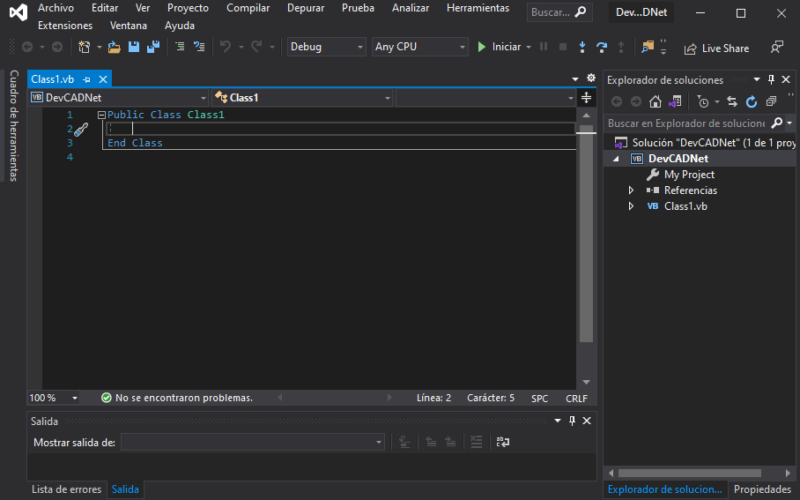Open the Debug configuration dropdown
This screenshot has width=800, height=500.
click(x=327, y=47)
